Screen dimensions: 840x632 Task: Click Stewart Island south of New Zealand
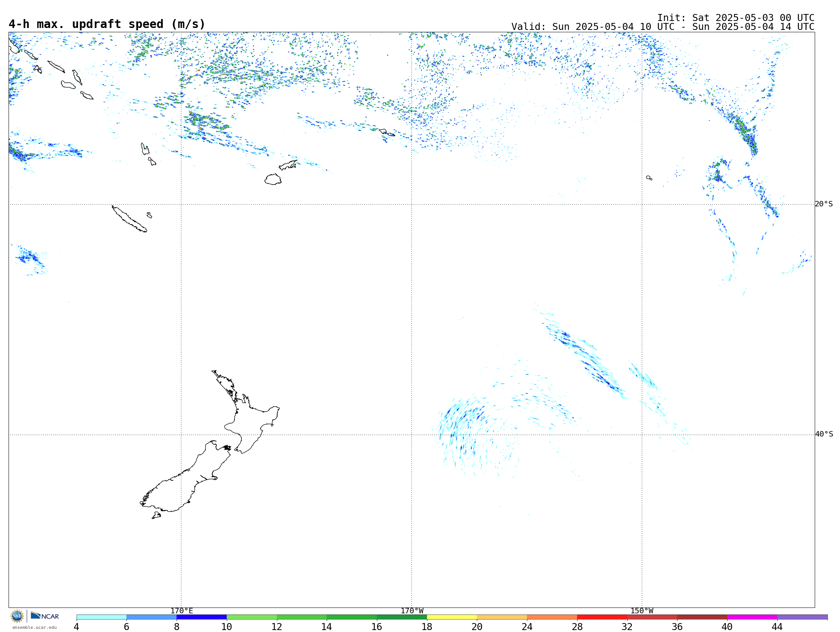coord(156,515)
